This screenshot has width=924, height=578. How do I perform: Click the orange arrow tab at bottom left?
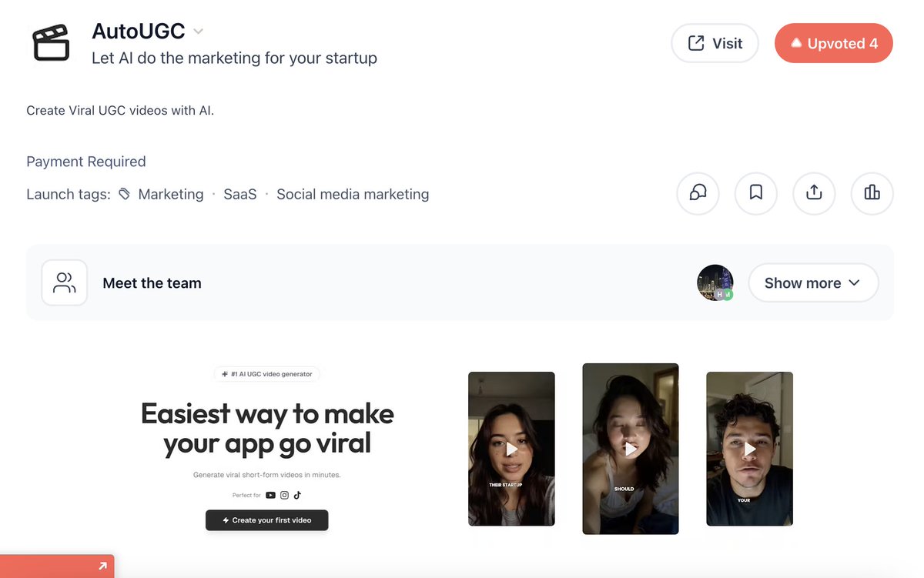coord(57,566)
